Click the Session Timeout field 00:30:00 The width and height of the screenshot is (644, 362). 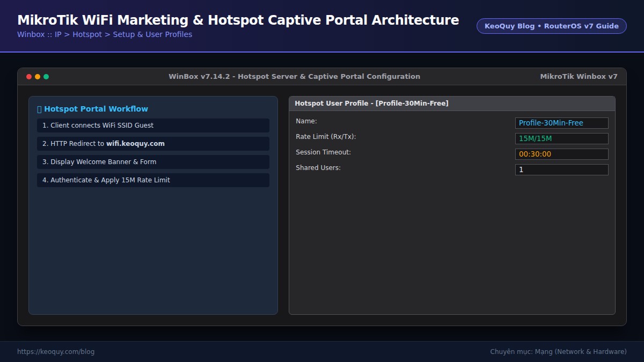point(561,154)
